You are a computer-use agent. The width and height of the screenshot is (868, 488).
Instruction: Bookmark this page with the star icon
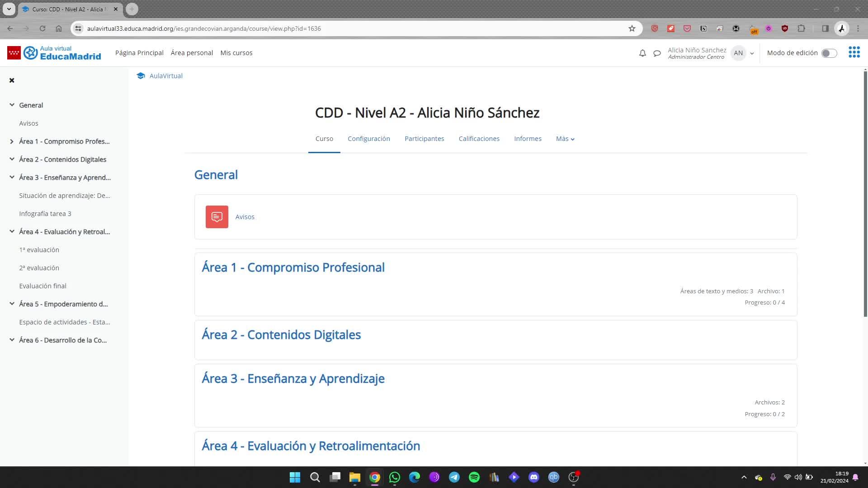[632, 28]
